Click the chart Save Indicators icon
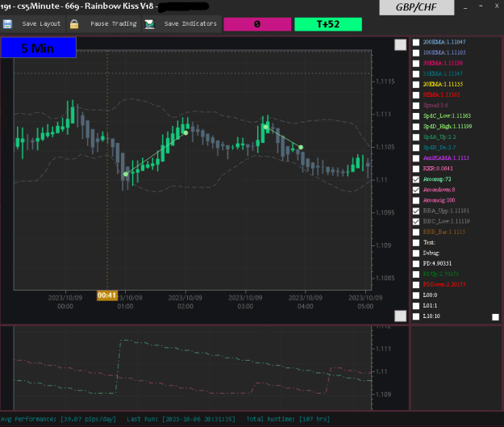This screenshot has width=504, height=427. coord(149,24)
